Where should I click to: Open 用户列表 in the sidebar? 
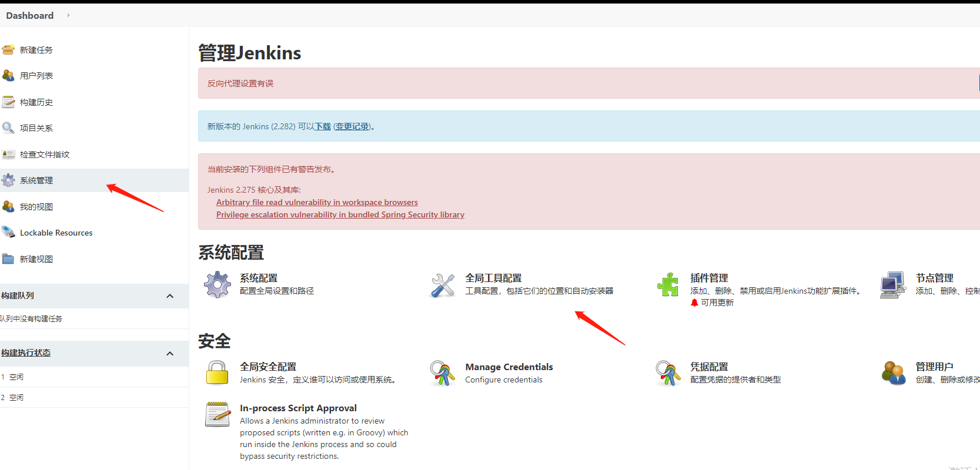click(36, 76)
